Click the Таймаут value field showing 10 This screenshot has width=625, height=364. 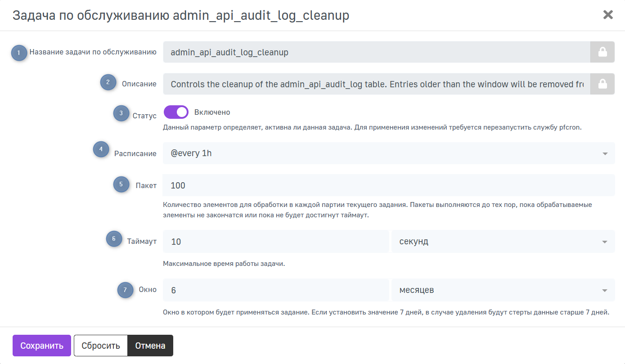coord(275,242)
